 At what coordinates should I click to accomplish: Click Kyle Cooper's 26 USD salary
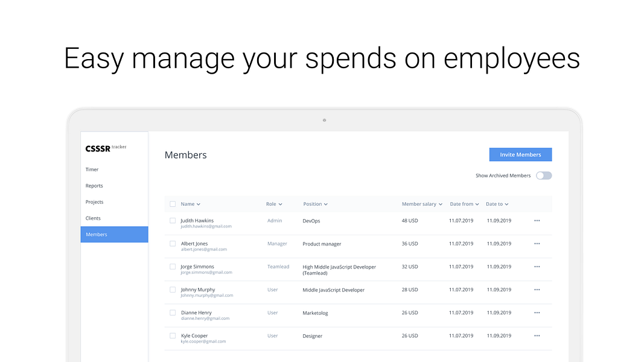pos(409,335)
